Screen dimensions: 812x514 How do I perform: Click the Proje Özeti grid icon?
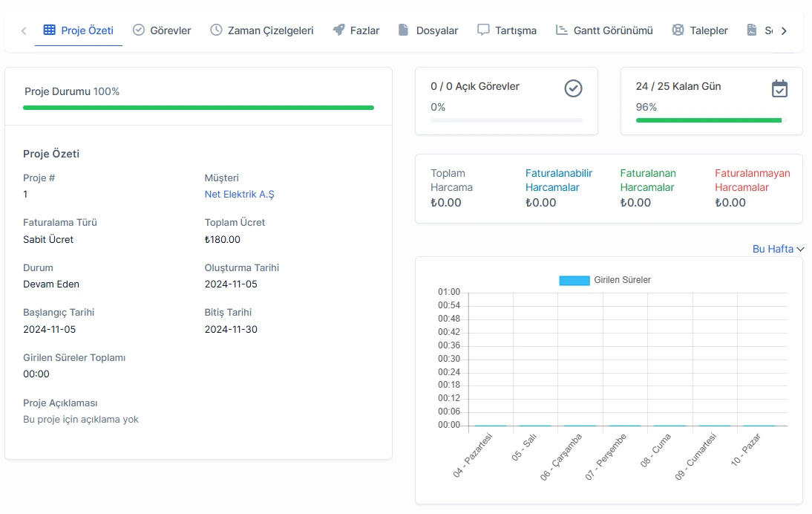click(49, 30)
